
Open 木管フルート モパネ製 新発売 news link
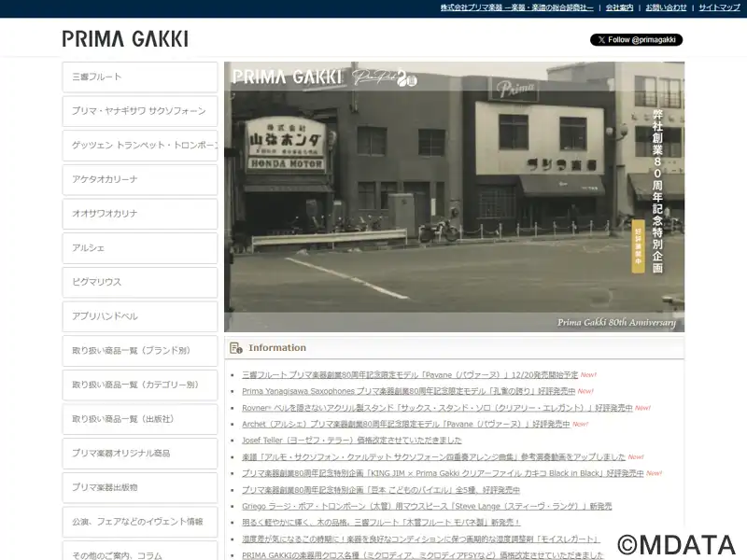coord(381,523)
